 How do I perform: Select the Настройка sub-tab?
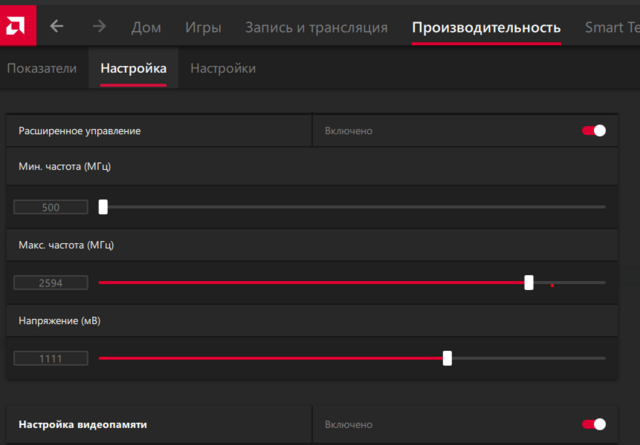(133, 68)
